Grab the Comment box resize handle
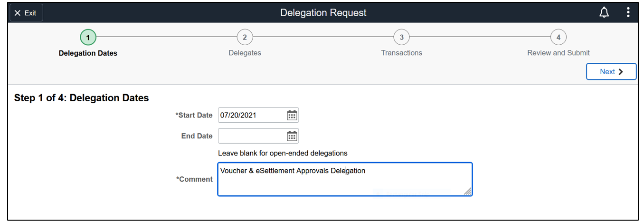This screenshot has height=223, width=644. click(x=468, y=191)
